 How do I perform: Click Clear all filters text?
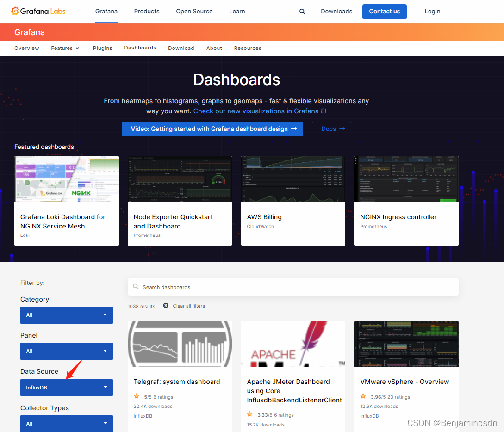189,306
